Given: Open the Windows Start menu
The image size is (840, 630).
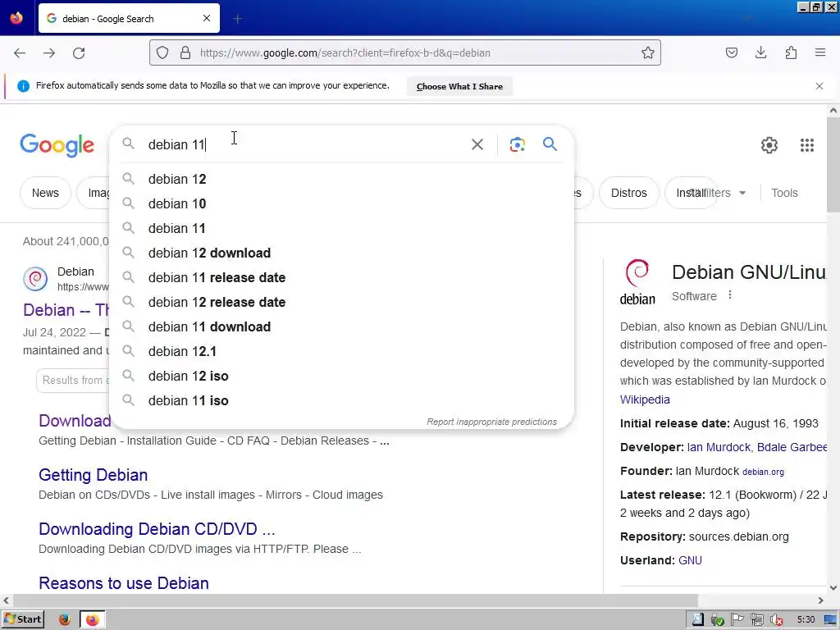Looking at the screenshot, I should (x=22, y=619).
